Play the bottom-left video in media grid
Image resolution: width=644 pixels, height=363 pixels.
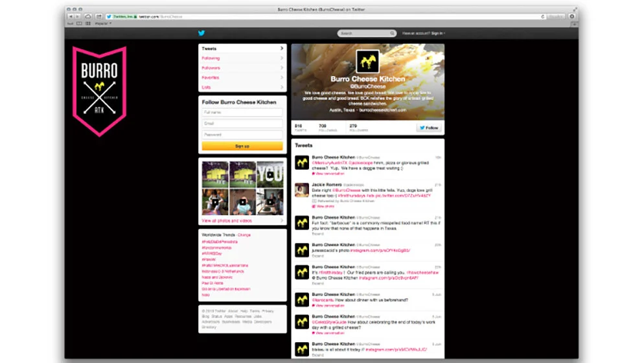pyautogui.click(x=215, y=202)
